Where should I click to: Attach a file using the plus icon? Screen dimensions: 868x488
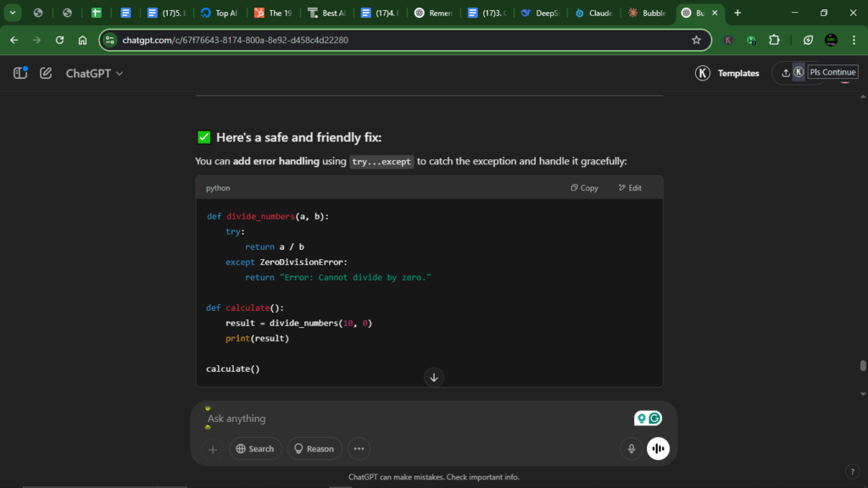[x=212, y=448]
